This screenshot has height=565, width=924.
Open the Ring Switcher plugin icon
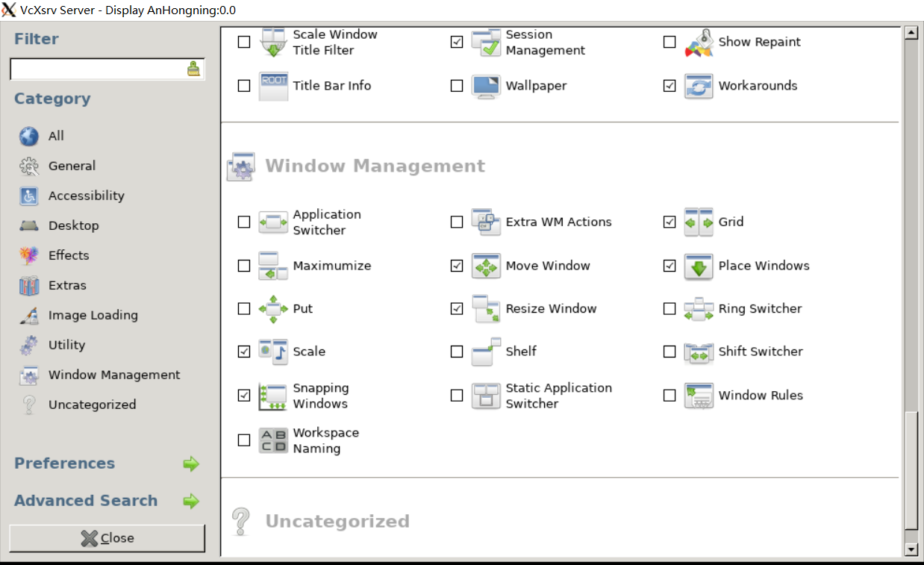click(x=699, y=309)
